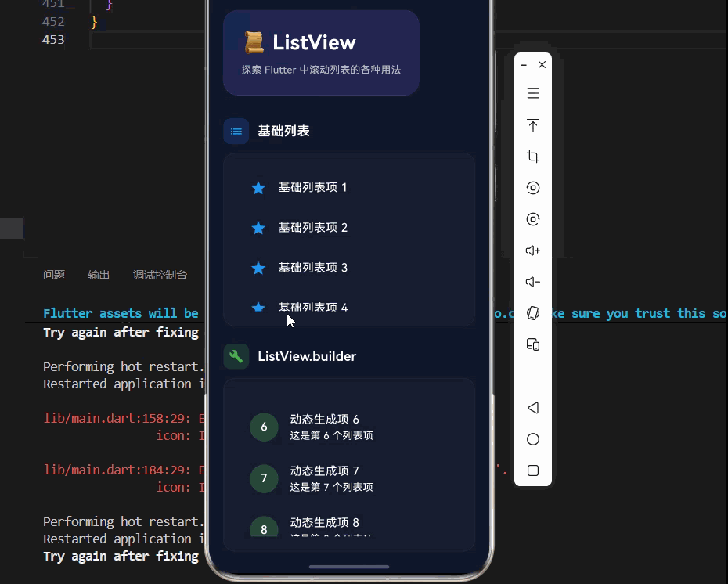Select the crop screenshot tool
This screenshot has width=728, height=584.
click(x=533, y=157)
